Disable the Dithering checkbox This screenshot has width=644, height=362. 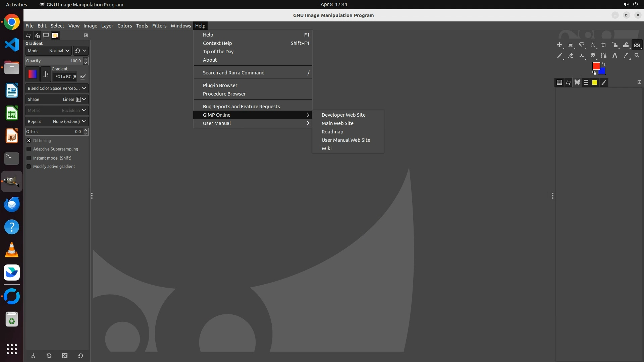click(x=29, y=141)
